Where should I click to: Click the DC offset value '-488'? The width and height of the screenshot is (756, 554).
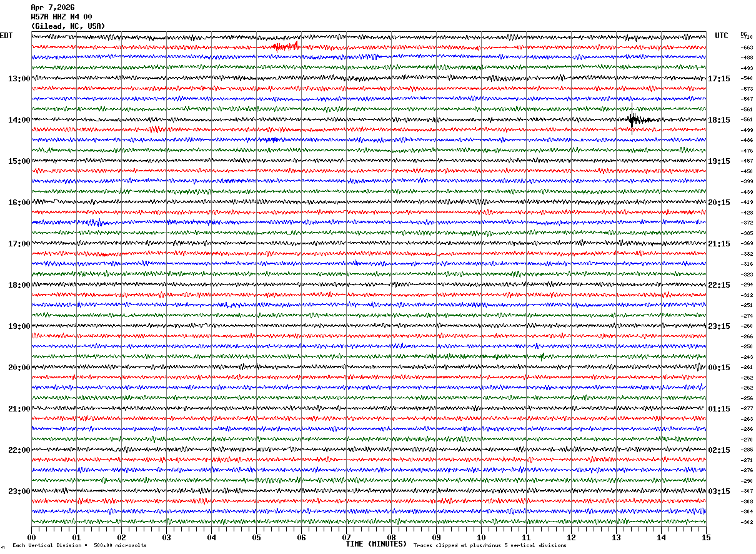point(747,58)
